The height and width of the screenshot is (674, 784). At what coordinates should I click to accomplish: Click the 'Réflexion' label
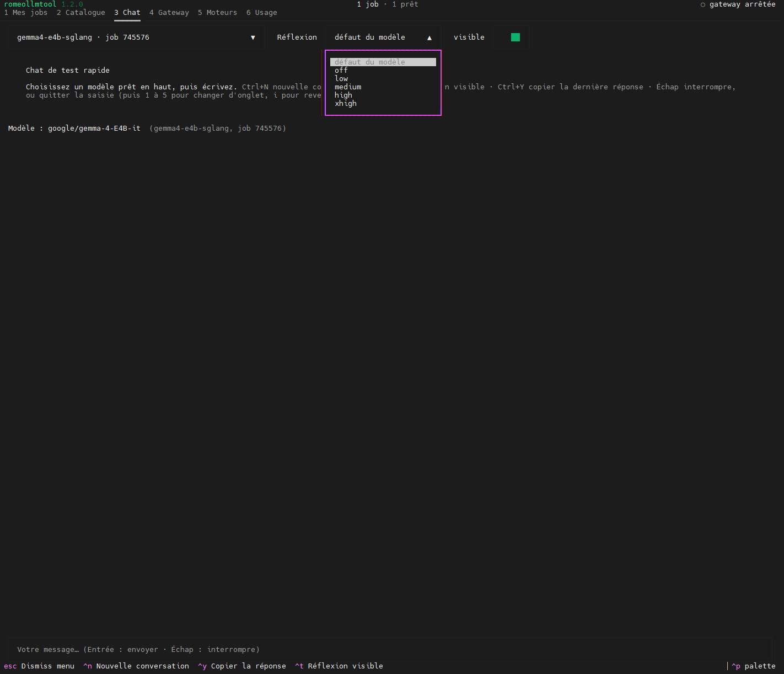pyautogui.click(x=297, y=38)
